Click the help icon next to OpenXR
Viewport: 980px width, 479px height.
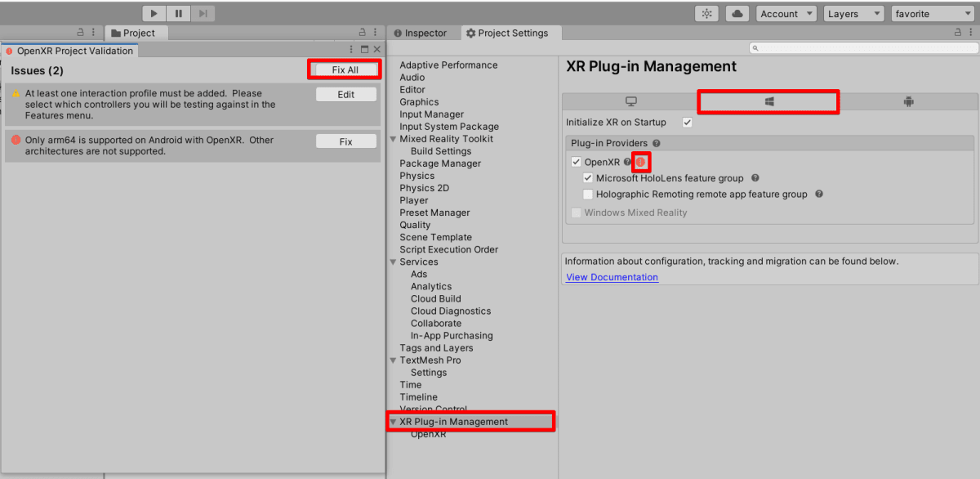click(628, 162)
